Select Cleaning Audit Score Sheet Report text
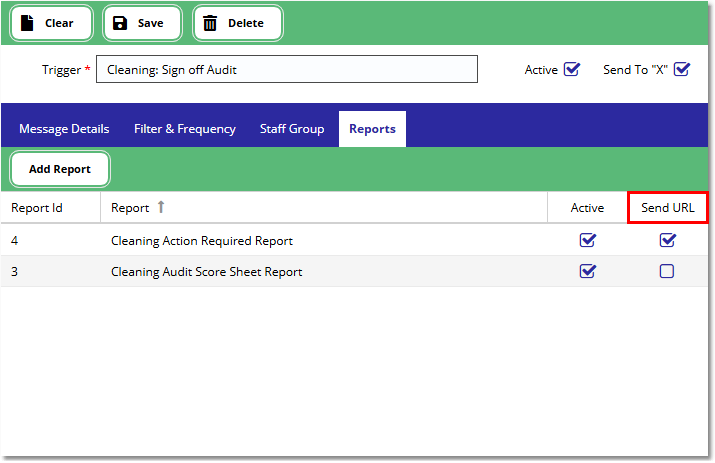The height and width of the screenshot is (463, 715). 207,272
